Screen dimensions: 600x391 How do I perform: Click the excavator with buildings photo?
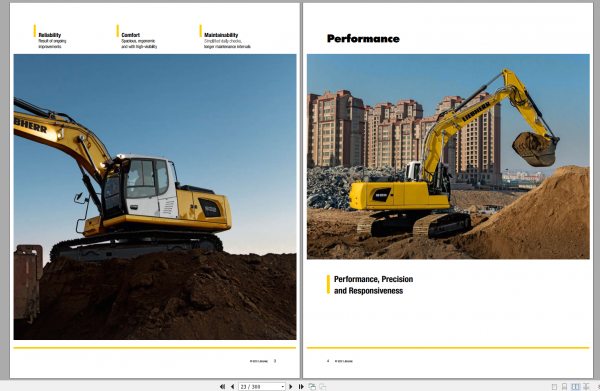click(x=448, y=156)
